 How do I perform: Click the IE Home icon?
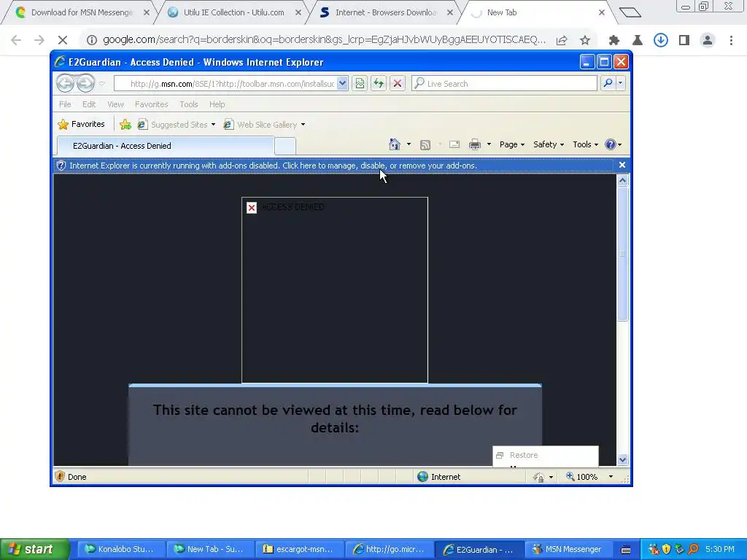395,144
